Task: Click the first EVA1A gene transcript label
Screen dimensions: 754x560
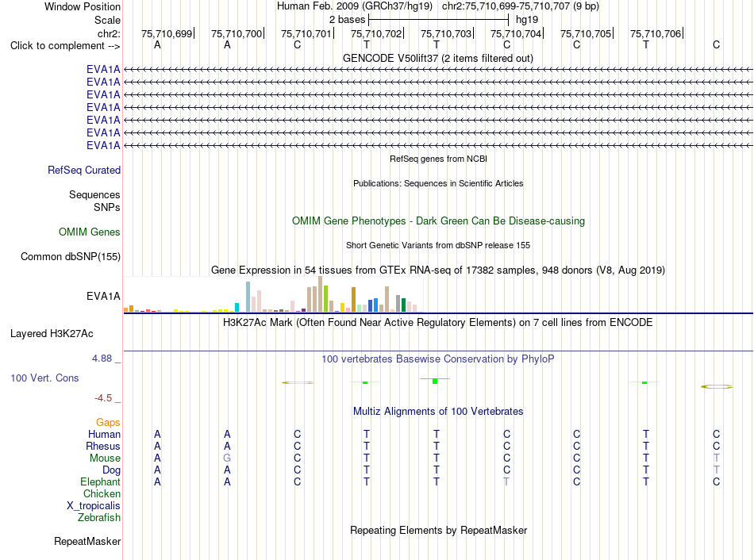Action: coord(103,69)
